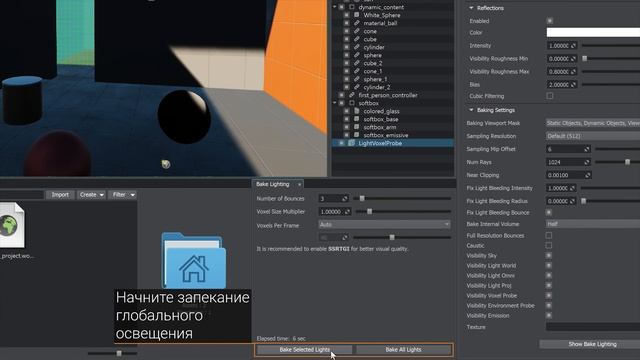Click the link icon beside cube_2
The image size is (640, 360).
[357, 63]
